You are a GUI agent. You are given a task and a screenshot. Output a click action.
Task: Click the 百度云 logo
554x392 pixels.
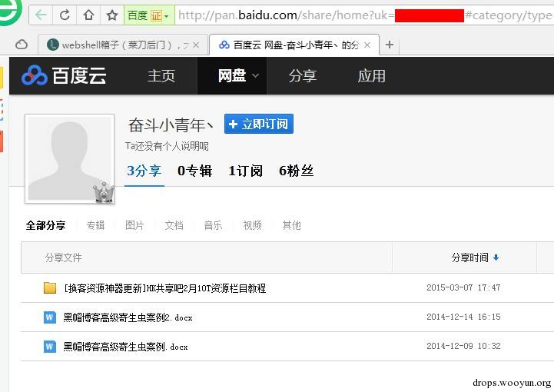tap(64, 75)
